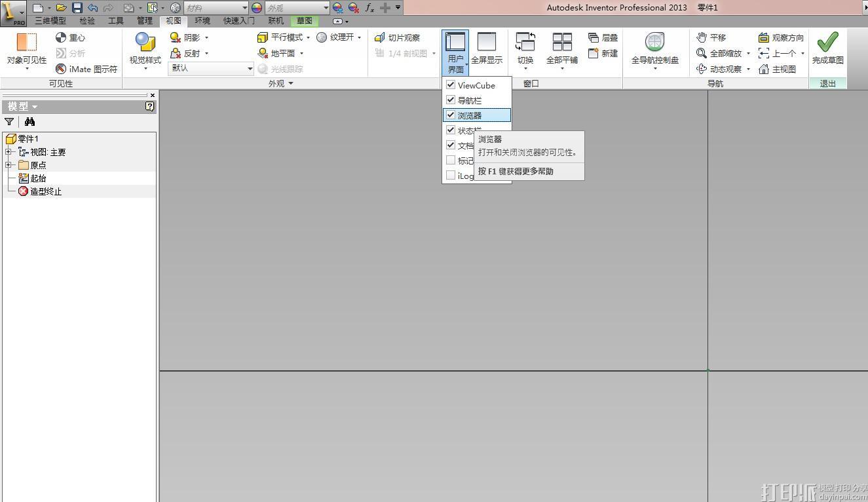868x502 pixels.
Task: Click the Save disk icon
Action: coord(77,8)
